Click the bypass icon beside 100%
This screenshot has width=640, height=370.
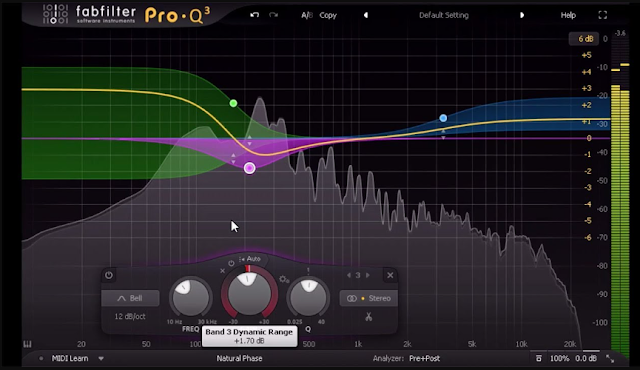pyautogui.click(x=539, y=358)
